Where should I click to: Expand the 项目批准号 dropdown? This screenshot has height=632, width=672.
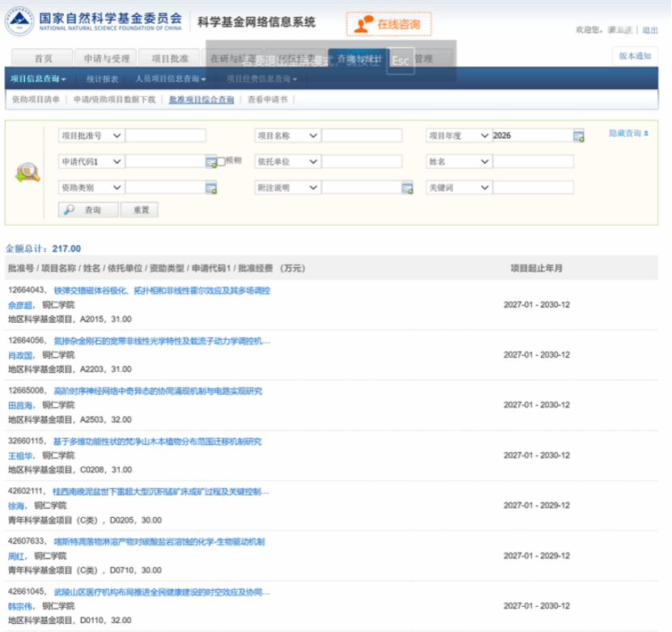pyautogui.click(x=91, y=136)
